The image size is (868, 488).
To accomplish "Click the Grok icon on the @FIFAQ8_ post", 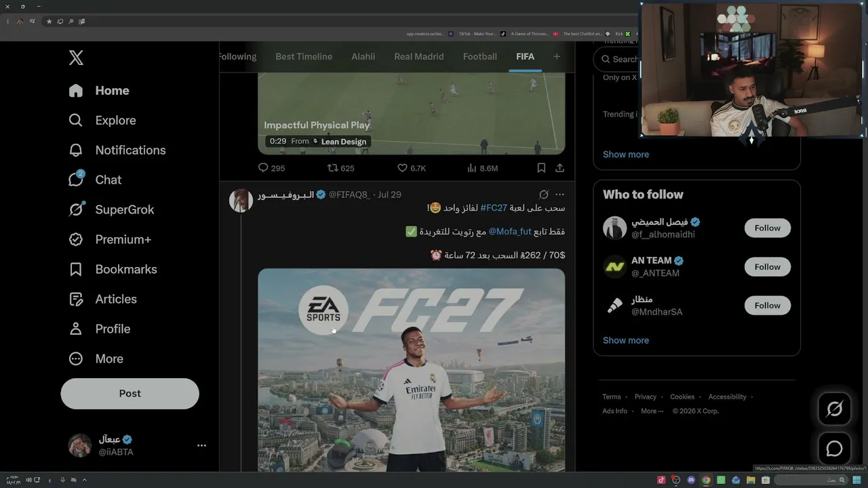I will click(x=543, y=195).
